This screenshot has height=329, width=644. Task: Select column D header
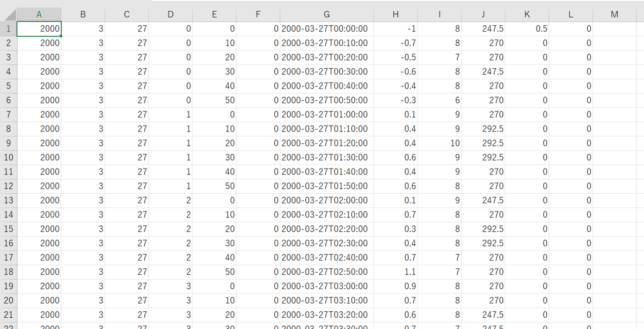(x=171, y=14)
